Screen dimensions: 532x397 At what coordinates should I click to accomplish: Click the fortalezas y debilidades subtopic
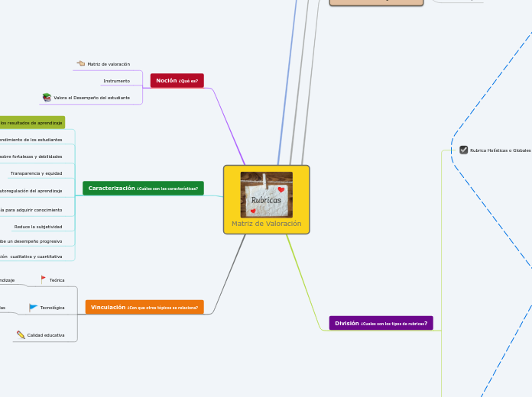pos(31,157)
